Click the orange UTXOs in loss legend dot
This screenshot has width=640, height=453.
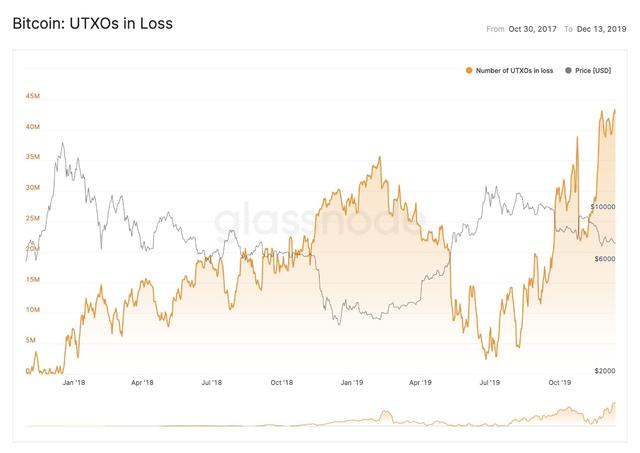click(x=468, y=70)
